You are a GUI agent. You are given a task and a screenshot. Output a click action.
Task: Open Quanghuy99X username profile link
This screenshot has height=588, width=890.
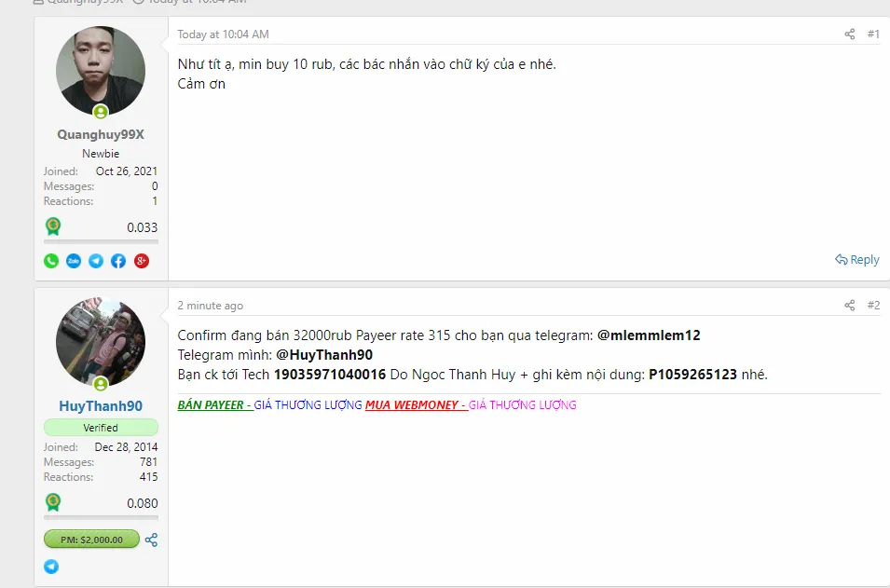(x=101, y=134)
